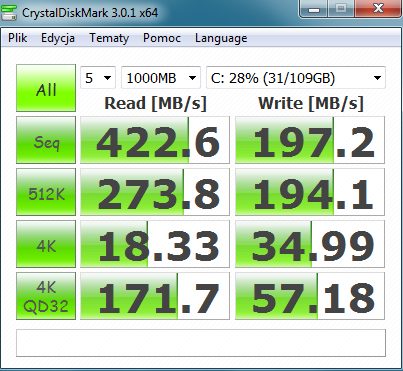The height and width of the screenshot is (371, 403).
Task: Close the CrystalDiskMark window
Action: point(378,8)
